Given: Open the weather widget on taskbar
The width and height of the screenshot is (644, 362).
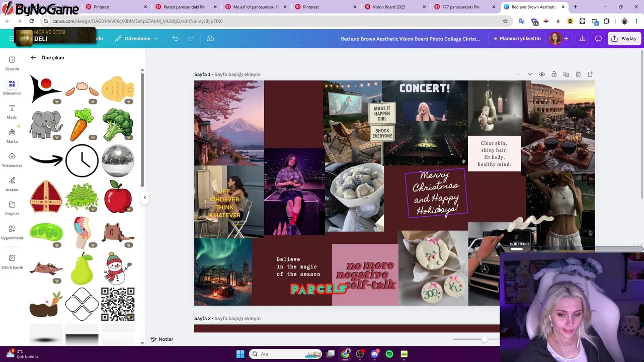Looking at the screenshot, I should pos(21,354).
